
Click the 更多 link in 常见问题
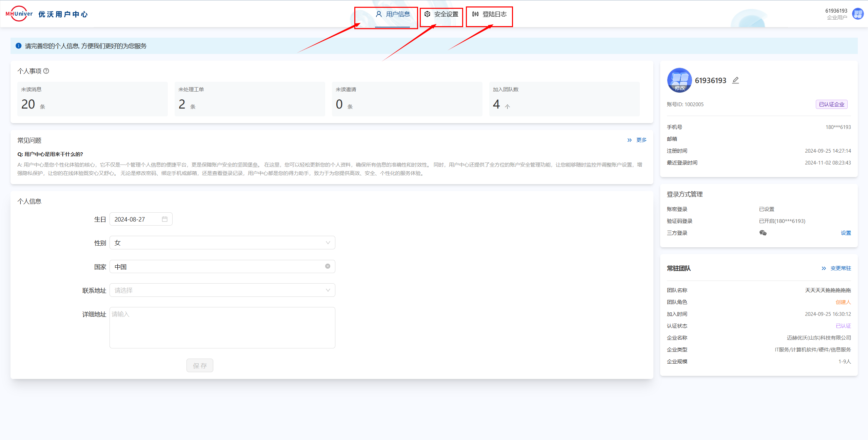[x=641, y=140]
